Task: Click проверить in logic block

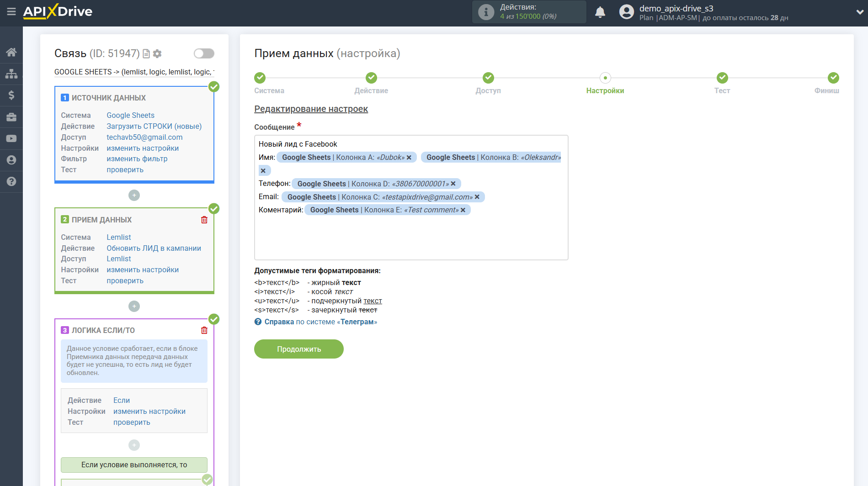Action: (x=132, y=423)
